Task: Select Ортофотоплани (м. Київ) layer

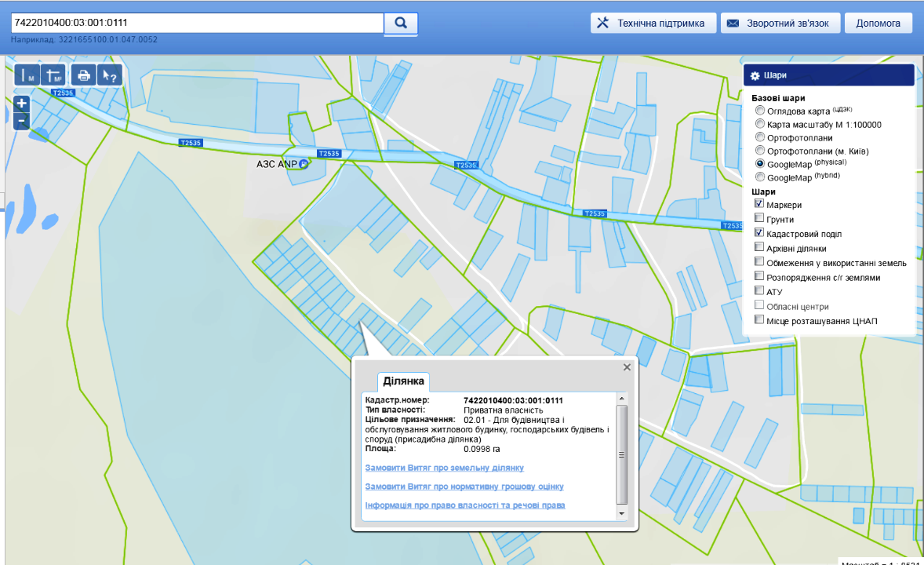Action: pos(760,151)
